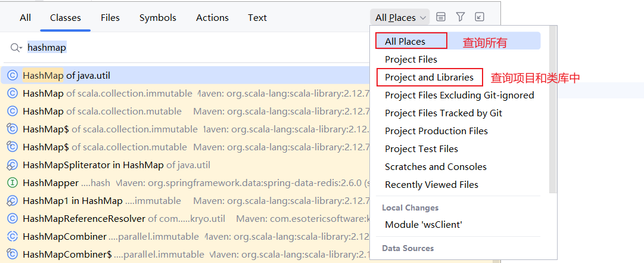Screen dimensions: 644x263
Task: Choose Scratches and Consoles scope
Action: pos(435,167)
